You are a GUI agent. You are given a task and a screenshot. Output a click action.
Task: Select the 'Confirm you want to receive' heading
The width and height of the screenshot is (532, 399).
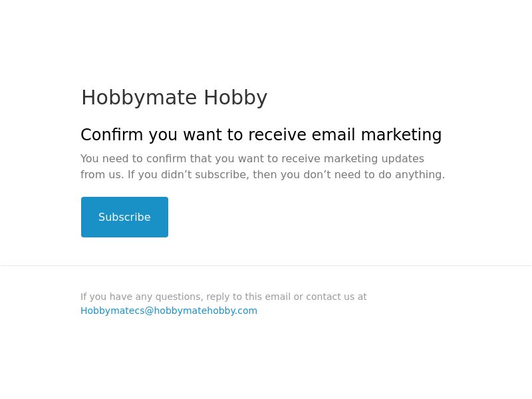click(x=261, y=135)
